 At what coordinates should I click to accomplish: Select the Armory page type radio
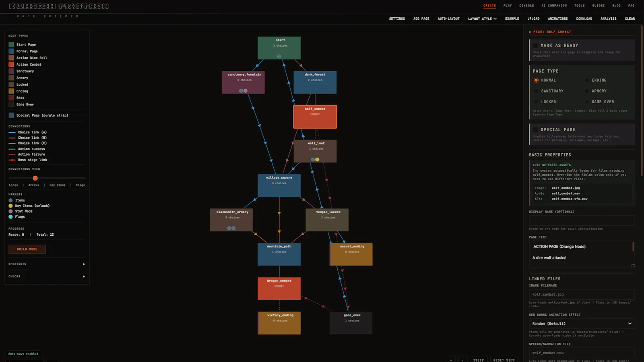coord(586,91)
